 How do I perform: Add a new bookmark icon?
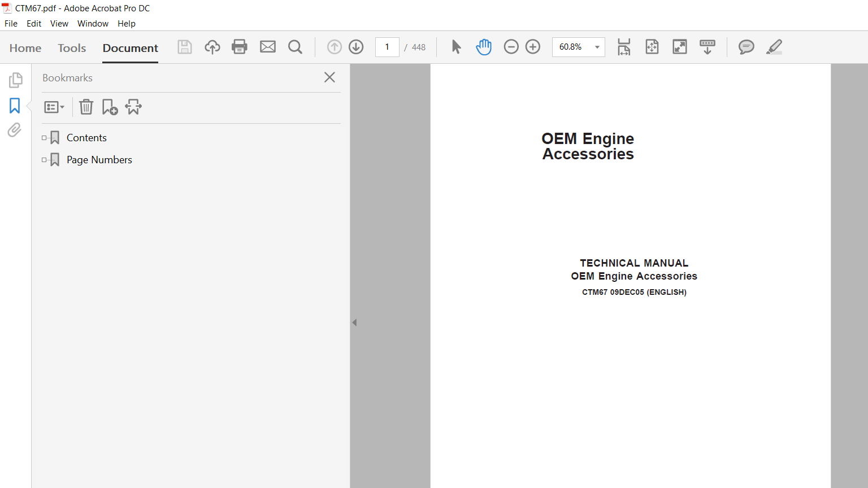tap(110, 107)
